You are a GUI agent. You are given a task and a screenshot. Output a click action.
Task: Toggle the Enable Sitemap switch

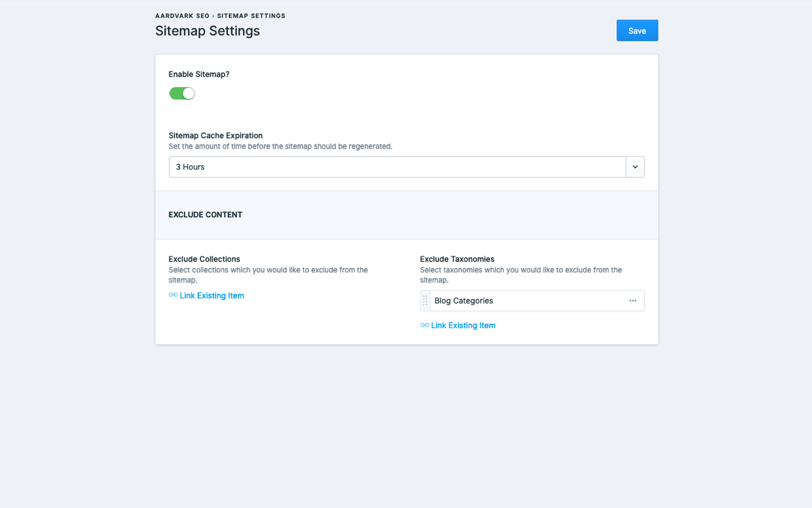181,93
